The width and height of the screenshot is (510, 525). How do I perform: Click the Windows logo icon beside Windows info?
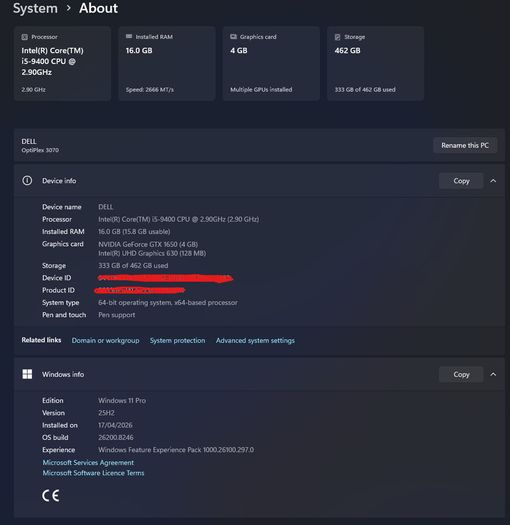click(27, 374)
